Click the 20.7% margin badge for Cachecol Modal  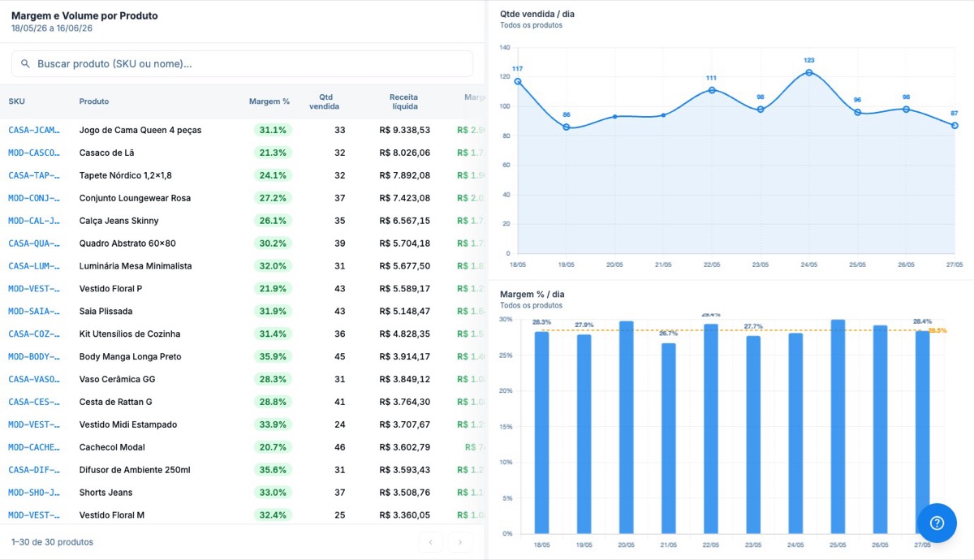[x=270, y=447]
